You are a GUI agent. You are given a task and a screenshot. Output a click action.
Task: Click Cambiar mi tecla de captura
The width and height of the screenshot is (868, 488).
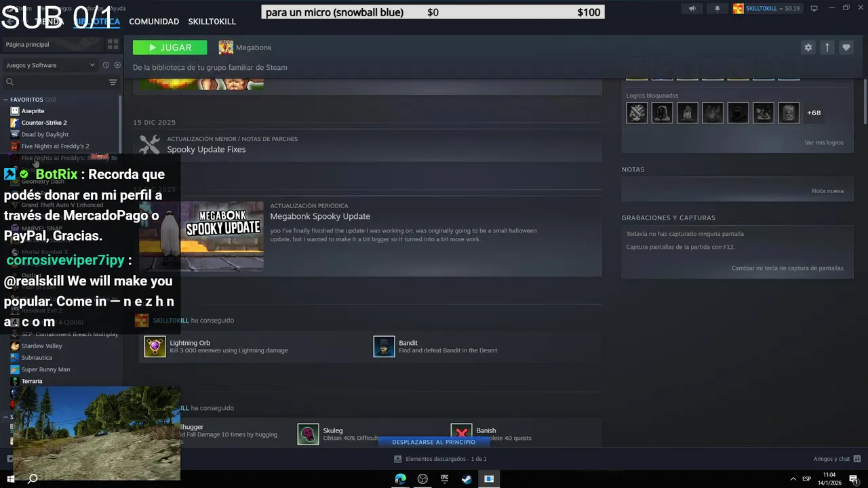tap(787, 268)
